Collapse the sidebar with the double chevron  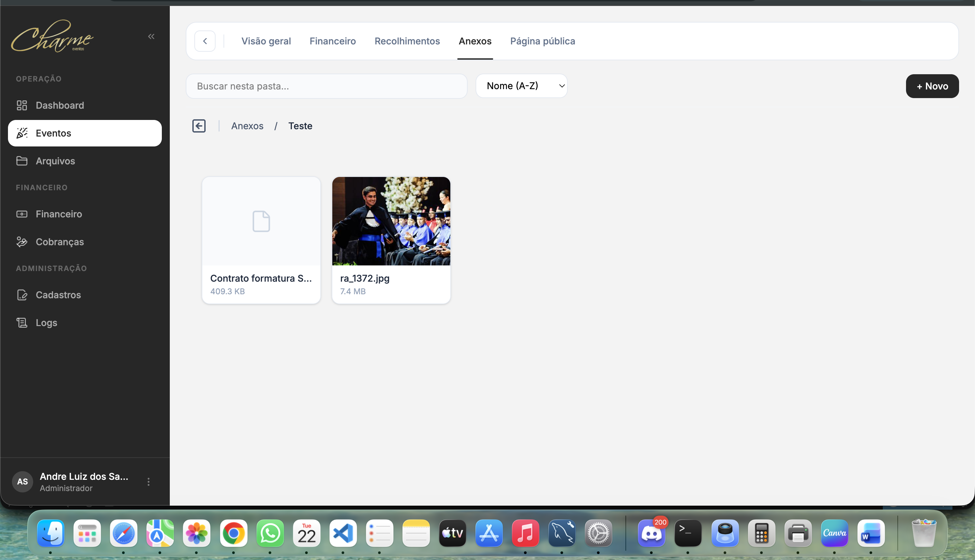pos(151,36)
